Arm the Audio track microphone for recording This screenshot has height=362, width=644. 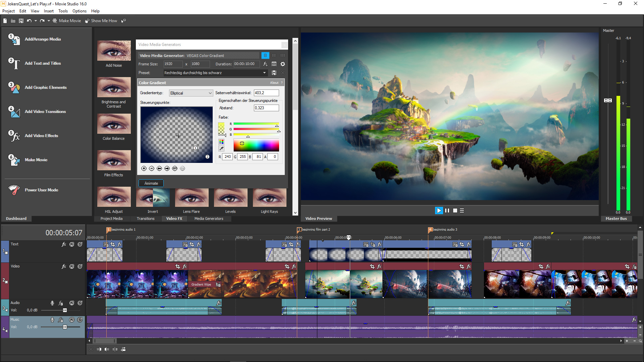point(52,303)
